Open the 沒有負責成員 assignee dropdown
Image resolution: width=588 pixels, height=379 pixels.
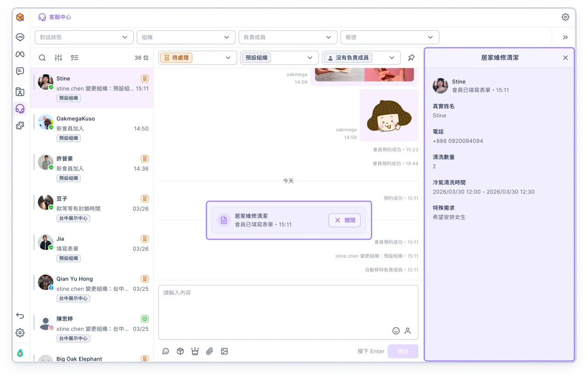point(361,58)
